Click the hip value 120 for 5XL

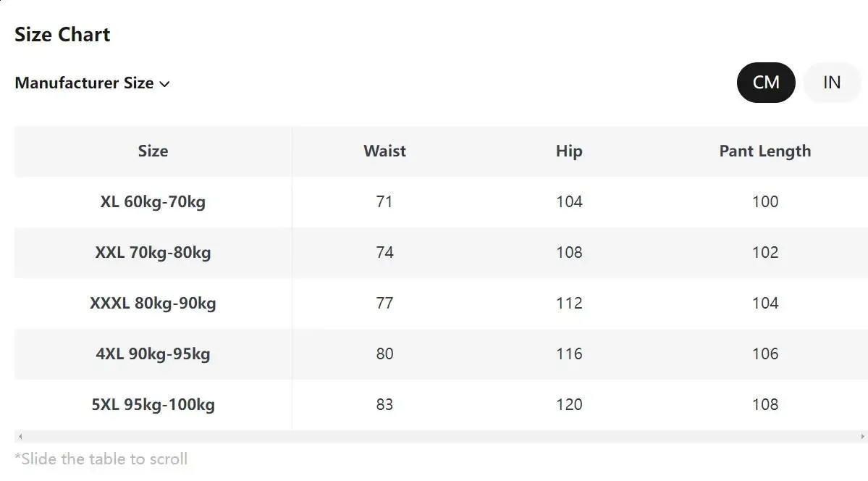[x=569, y=405]
